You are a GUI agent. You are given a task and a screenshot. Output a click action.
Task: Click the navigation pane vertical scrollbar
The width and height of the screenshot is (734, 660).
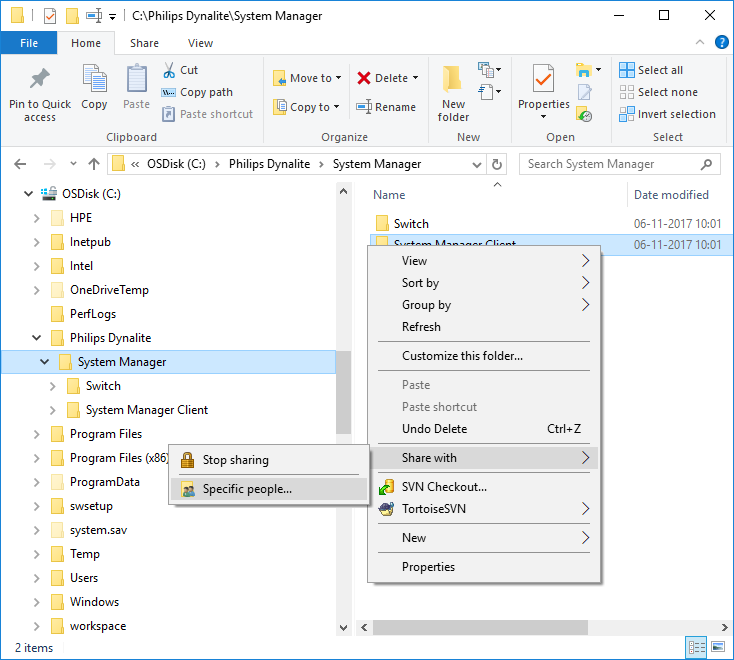tap(345, 390)
